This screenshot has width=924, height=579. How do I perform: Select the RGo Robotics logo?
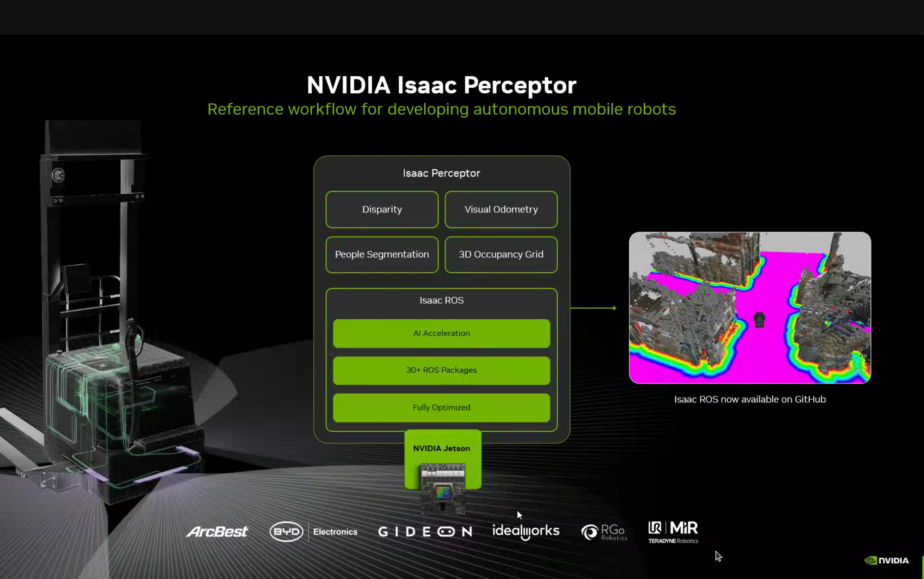(x=604, y=531)
